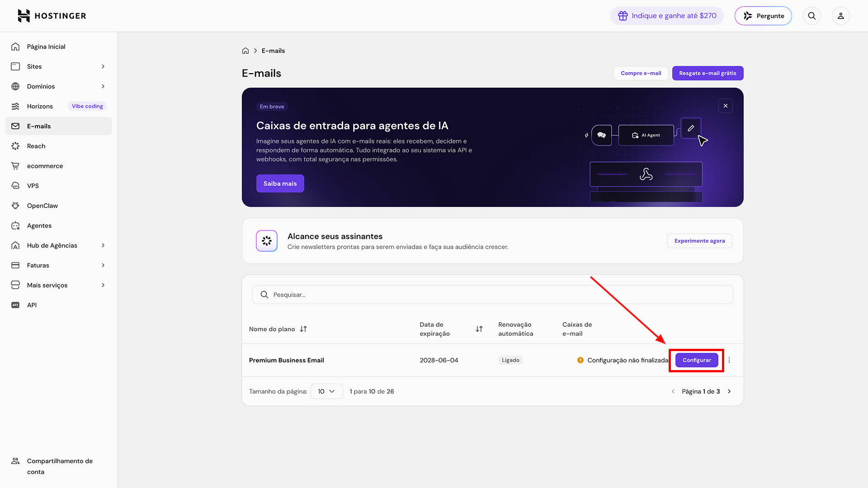
Task: Click the Premium Business Email plan name
Action: point(287,360)
